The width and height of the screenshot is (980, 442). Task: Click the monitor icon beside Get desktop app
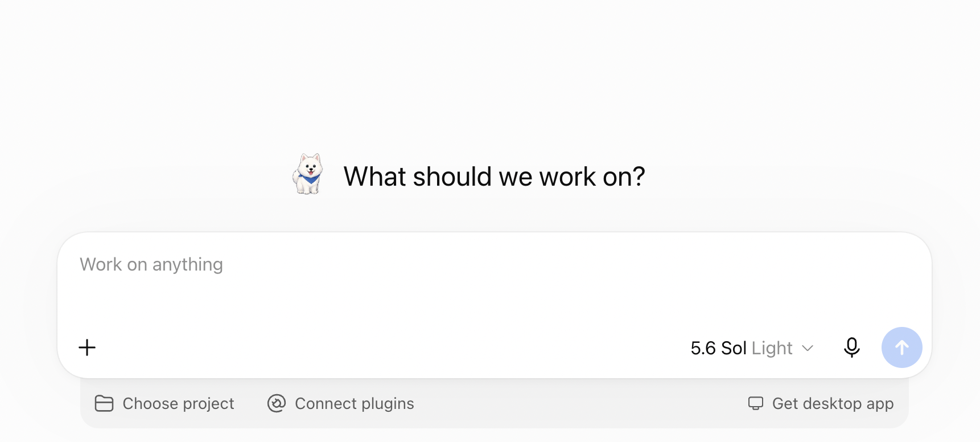756,403
